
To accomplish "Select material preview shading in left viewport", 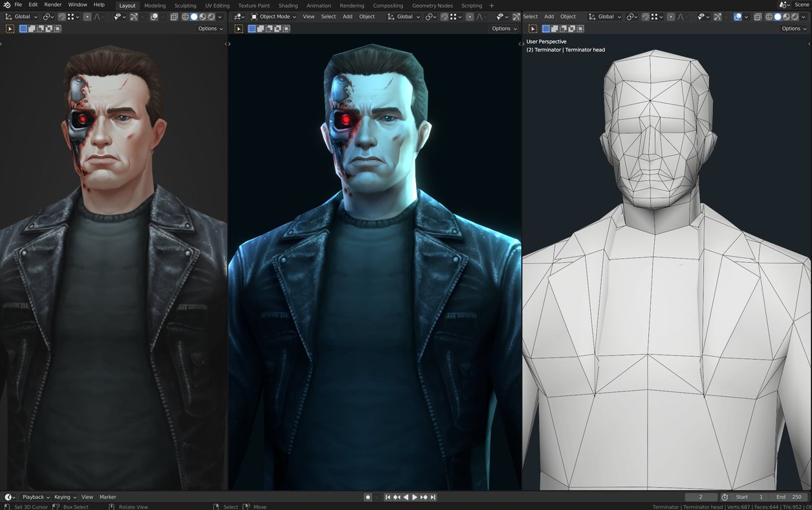I will (x=202, y=17).
